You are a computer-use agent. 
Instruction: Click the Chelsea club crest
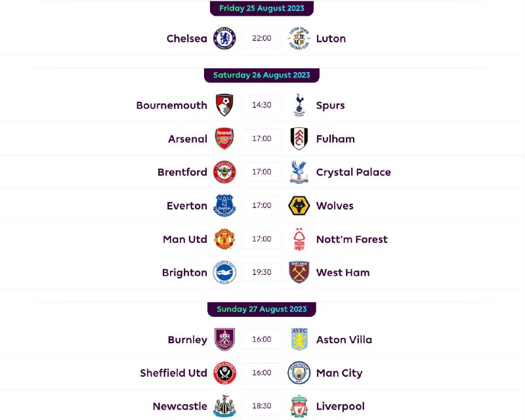tap(224, 39)
